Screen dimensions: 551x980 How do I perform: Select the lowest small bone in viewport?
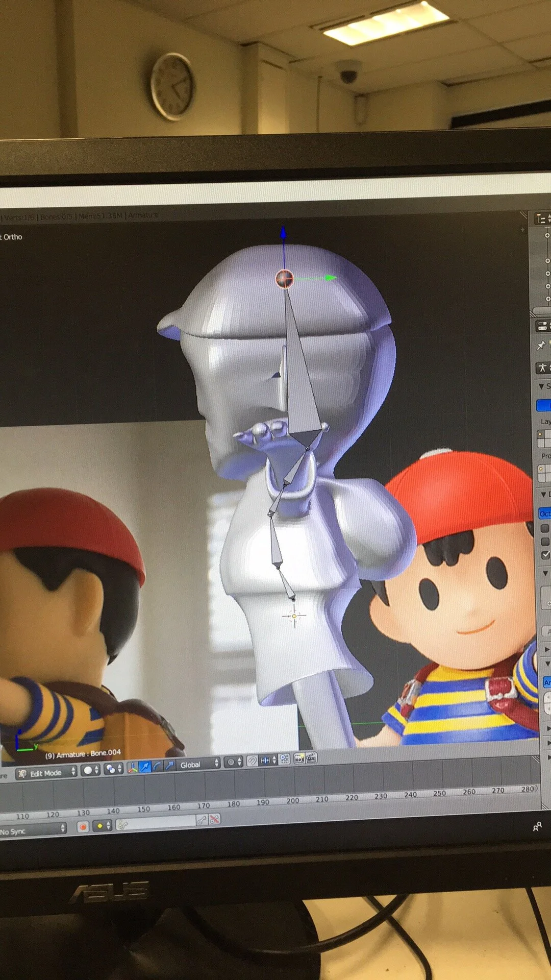(x=287, y=584)
